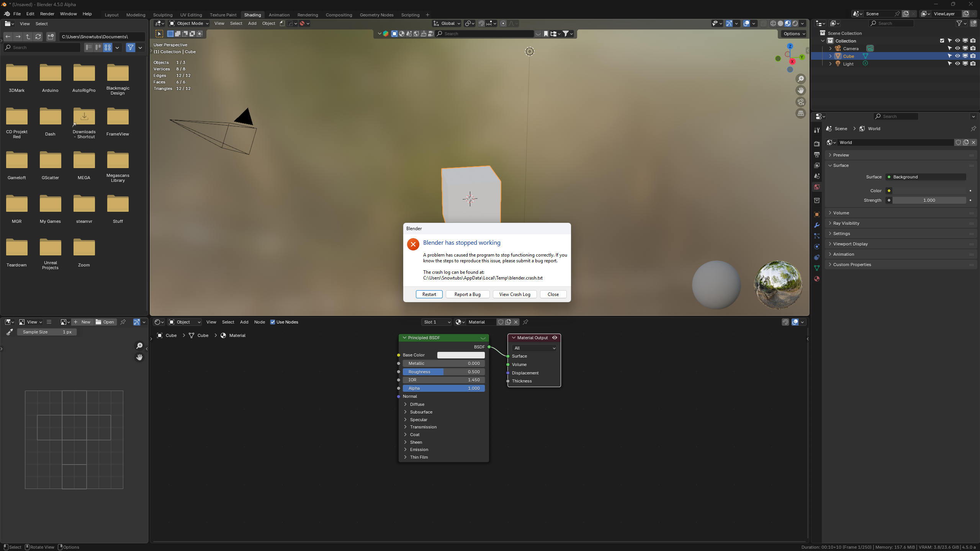Click the Roughness slider on Principled BSDF
Image resolution: width=980 pixels, height=551 pixels.
[443, 372]
